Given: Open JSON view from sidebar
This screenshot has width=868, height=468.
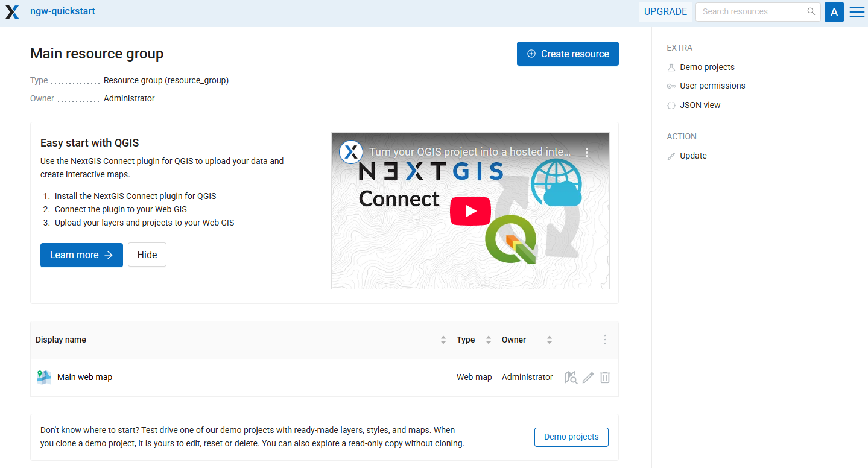Looking at the screenshot, I should pyautogui.click(x=700, y=106).
